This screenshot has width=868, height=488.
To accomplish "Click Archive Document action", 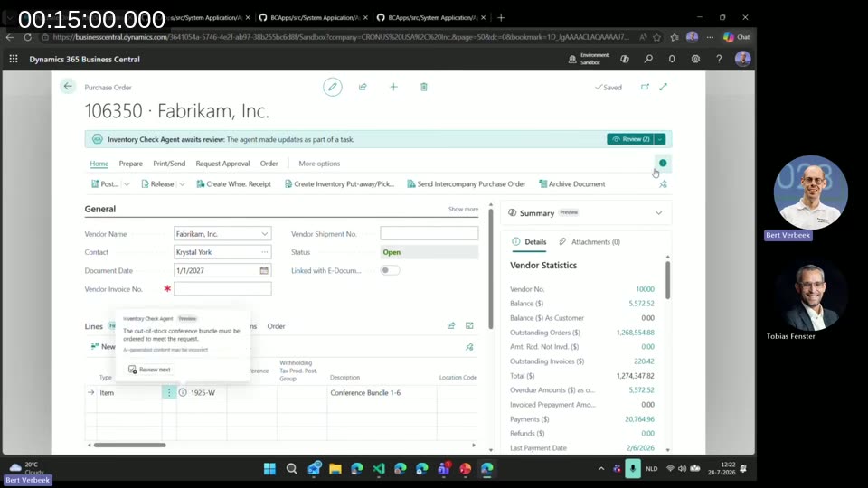I will pyautogui.click(x=571, y=184).
